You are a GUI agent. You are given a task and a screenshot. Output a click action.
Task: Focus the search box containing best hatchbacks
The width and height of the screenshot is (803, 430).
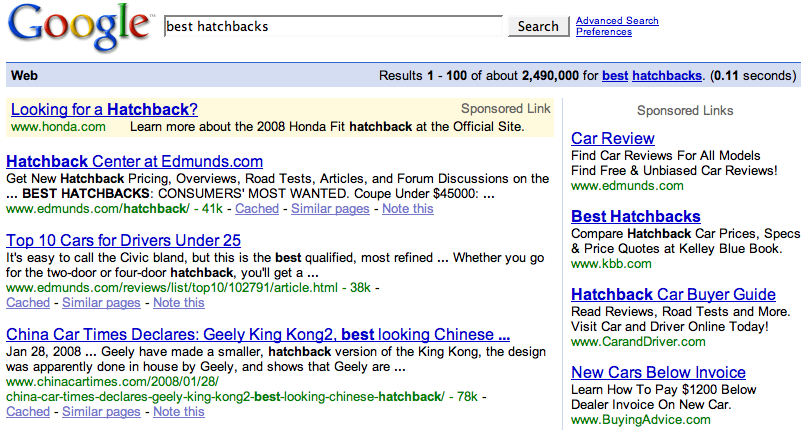tap(333, 26)
